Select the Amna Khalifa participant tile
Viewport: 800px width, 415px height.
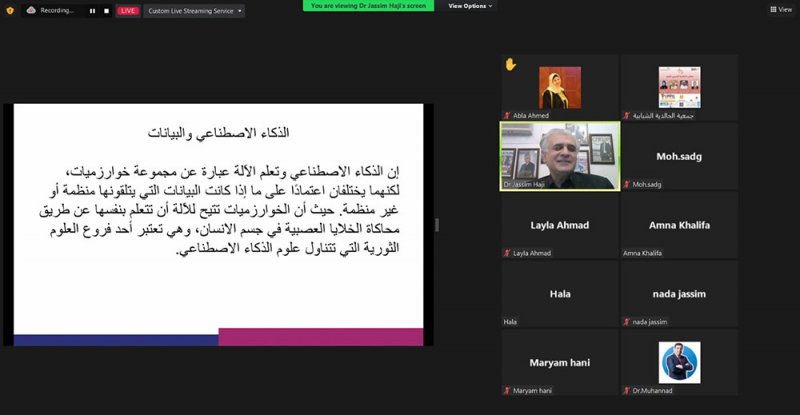tap(679, 225)
